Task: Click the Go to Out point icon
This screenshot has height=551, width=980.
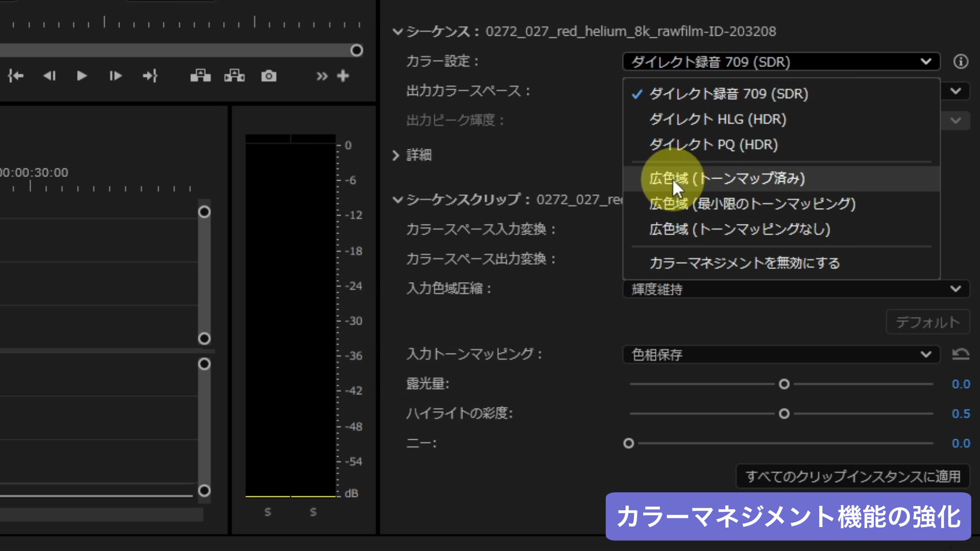Action: 150,76
